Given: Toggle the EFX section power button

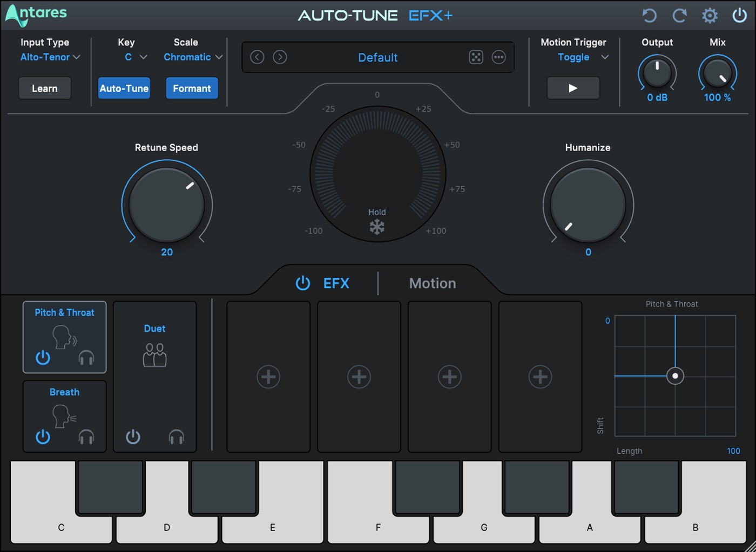Looking at the screenshot, I should [x=303, y=283].
